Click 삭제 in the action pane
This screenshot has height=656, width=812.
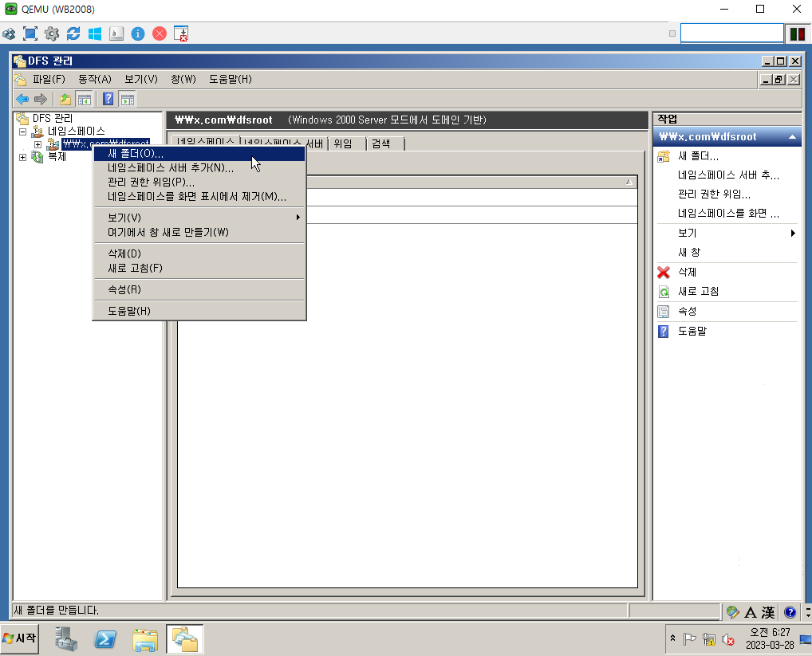click(x=688, y=272)
